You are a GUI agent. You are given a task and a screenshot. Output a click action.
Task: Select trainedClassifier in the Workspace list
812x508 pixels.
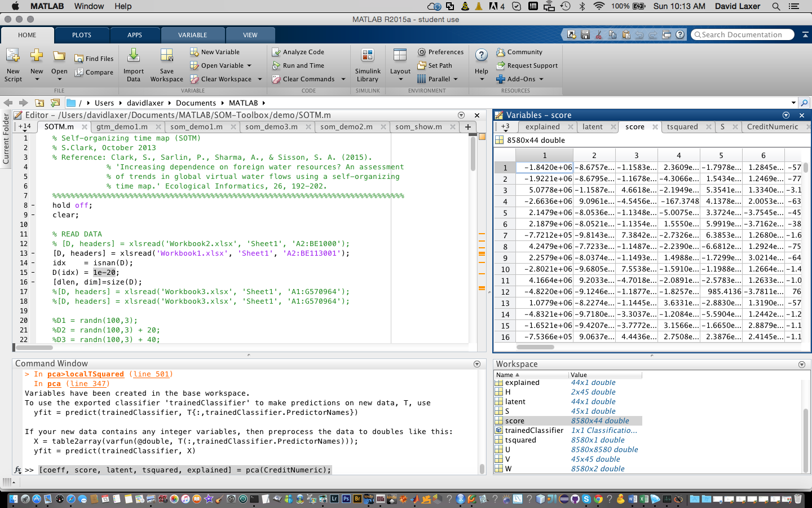pyautogui.click(x=534, y=431)
